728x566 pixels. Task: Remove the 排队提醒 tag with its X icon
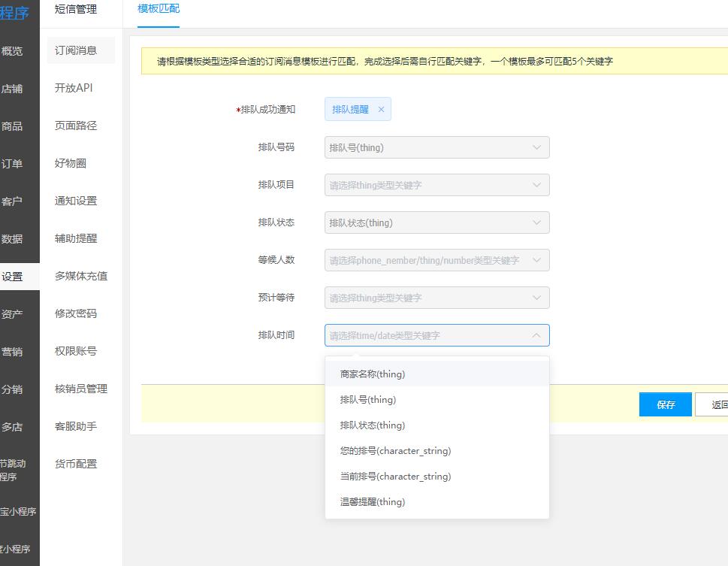[x=381, y=110]
